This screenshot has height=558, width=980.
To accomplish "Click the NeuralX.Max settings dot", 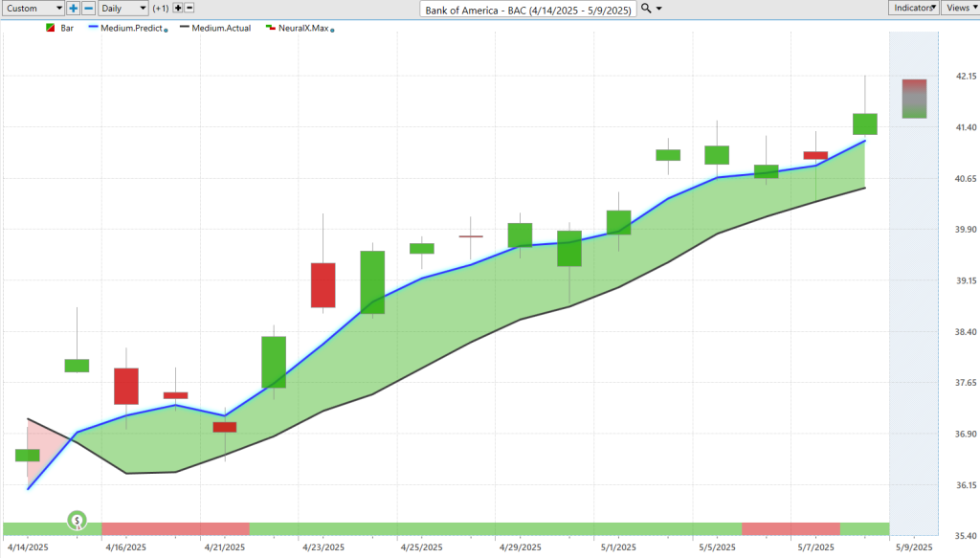I will pos(332,30).
